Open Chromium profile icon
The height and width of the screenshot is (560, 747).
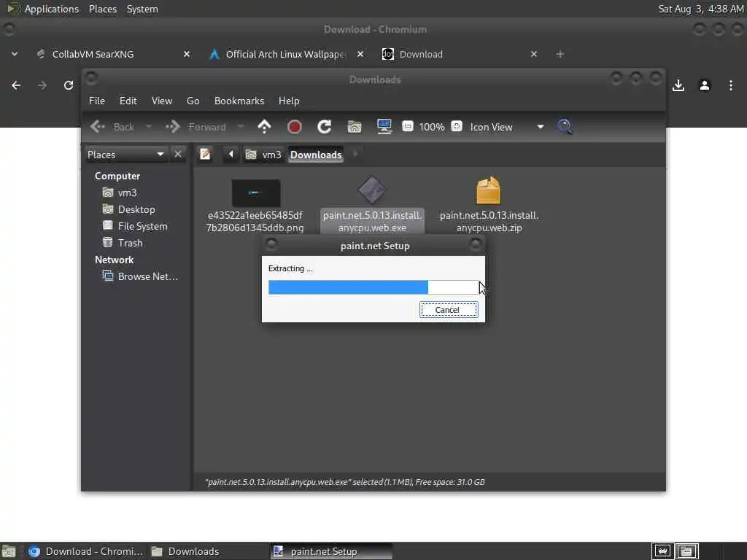coord(705,85)
